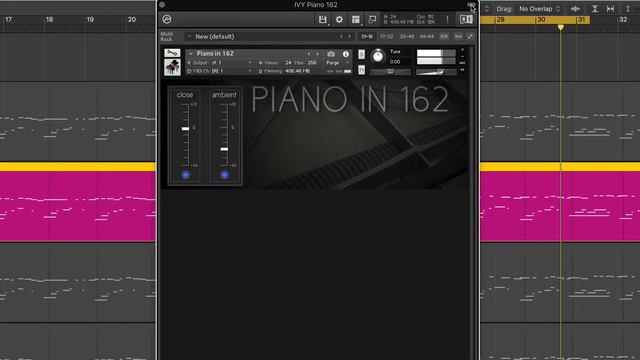Screen dimensions: 640x360
Task: Click the minimize view windows icon
Action: pyautogui.click(x=372, y=19)
